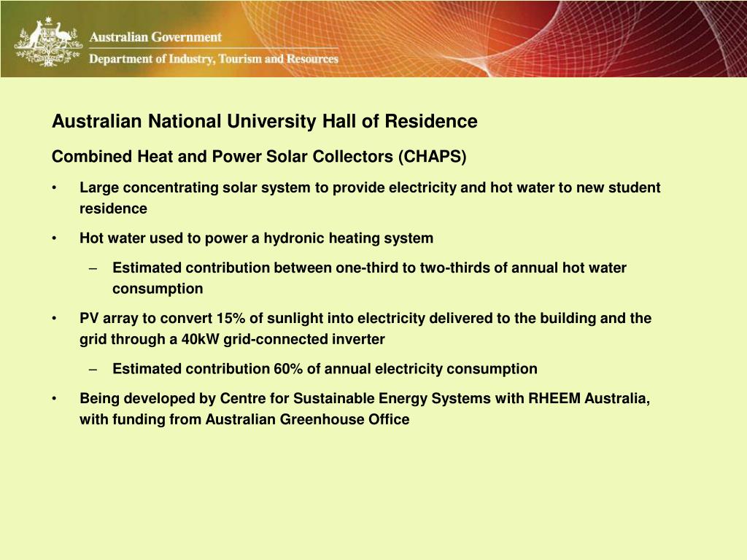Select the title 'Australian National University Hall of Residence'
This screenshot has width=747, height=560.
[x=264, y=122]
